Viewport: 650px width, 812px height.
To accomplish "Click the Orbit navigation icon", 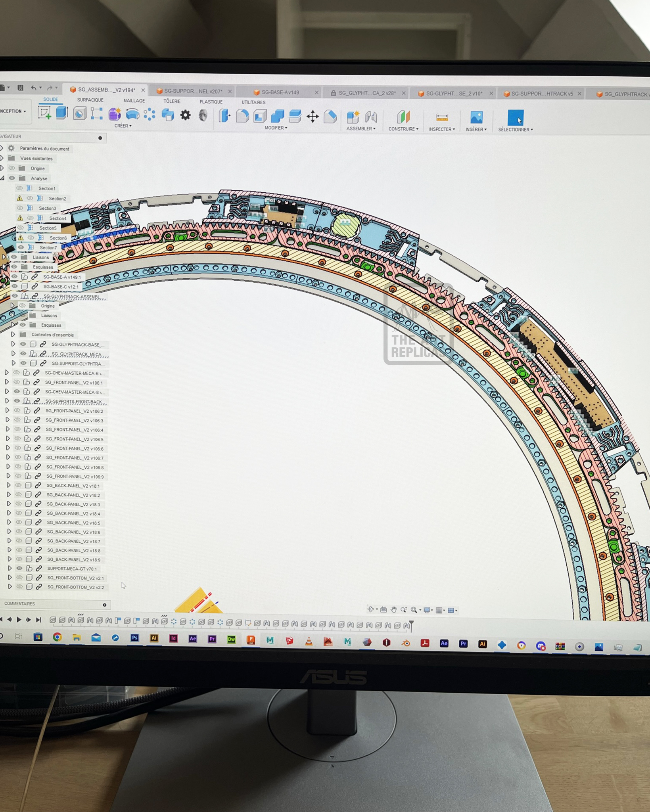I will pyautogui.click(x=371, y=609).
